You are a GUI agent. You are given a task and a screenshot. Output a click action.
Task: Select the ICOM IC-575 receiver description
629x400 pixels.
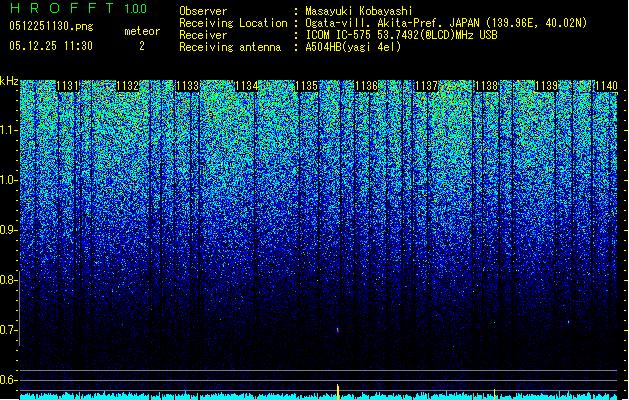pos(402,35)
